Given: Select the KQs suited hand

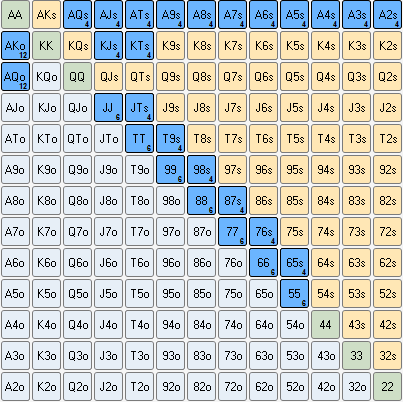Looking at the screenshot, I should click(x=77, y=46).
